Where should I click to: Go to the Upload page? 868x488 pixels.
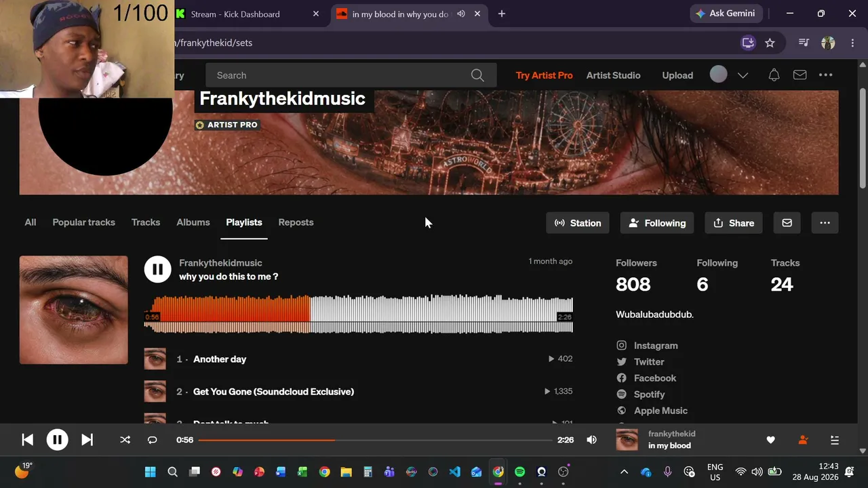[x=677, y=75]
